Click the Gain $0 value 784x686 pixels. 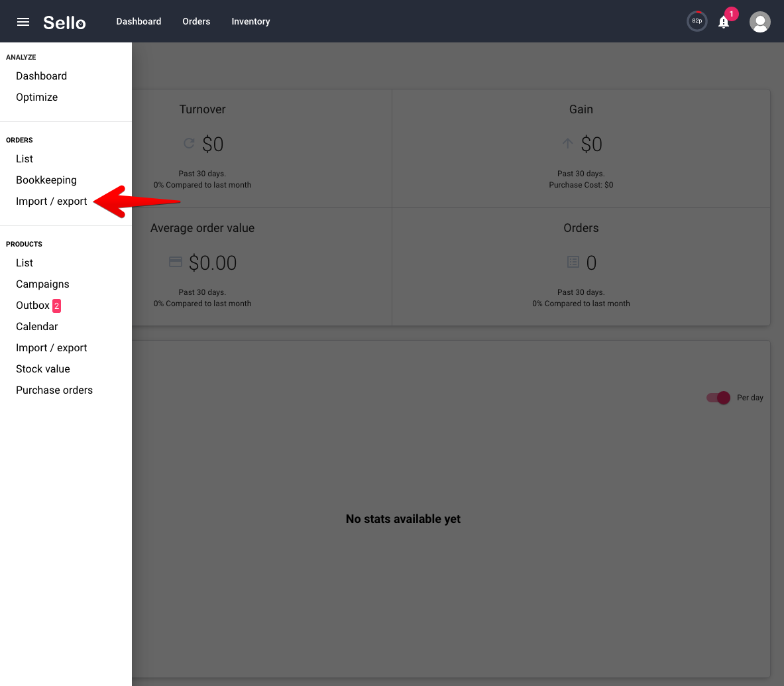pos(592,144)
